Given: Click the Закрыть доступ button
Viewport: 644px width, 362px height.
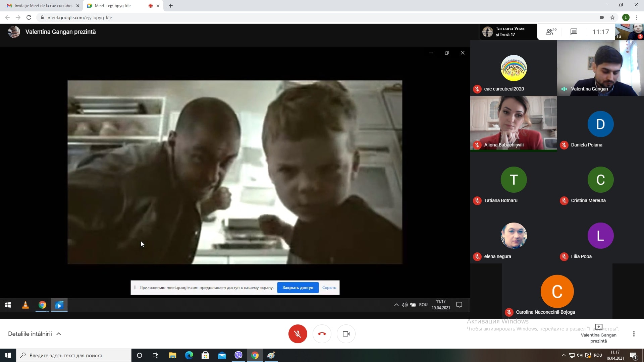Looking at the screenshot, I should click(x=298, y=288).
